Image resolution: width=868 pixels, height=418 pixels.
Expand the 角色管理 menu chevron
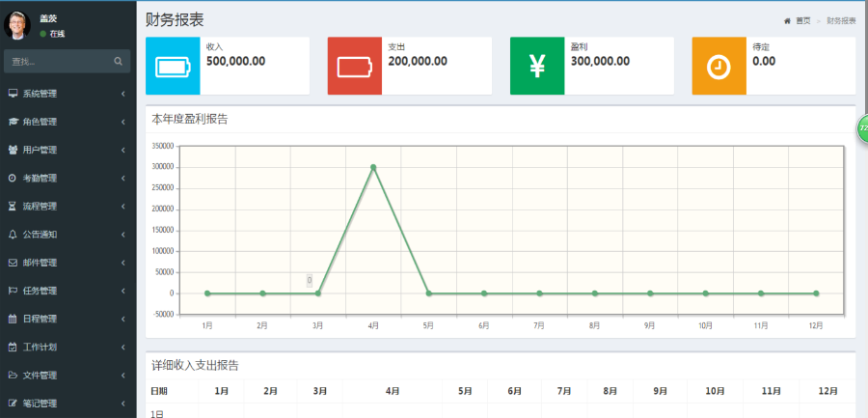point(123,122)
